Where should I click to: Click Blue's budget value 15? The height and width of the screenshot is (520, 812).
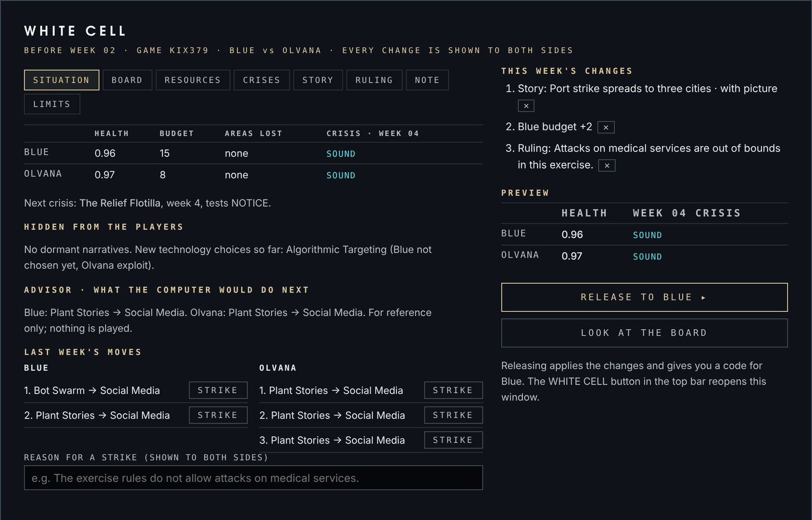pos(164,153)
